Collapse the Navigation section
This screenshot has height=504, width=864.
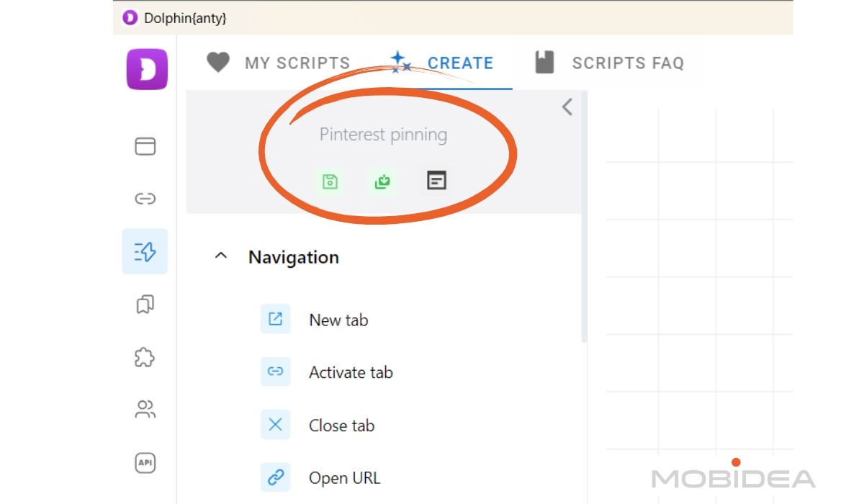pyautogui.click(x=221, y=256)
